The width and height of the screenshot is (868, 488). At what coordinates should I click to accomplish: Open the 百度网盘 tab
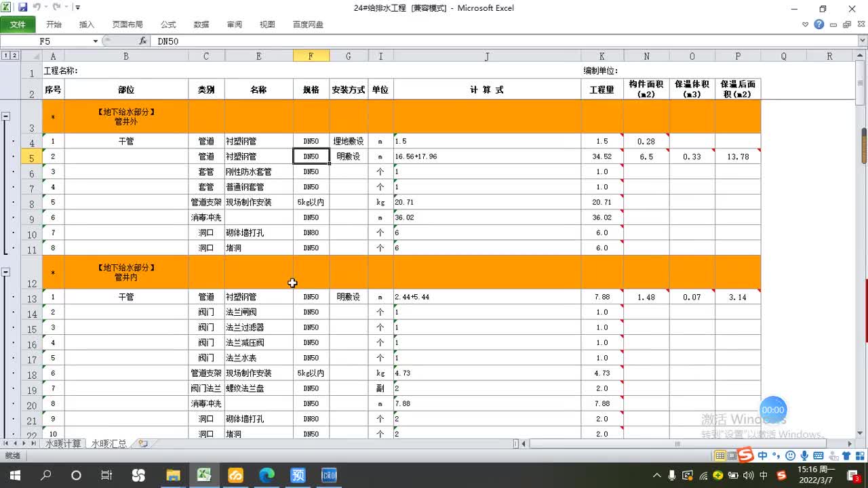click(x=308, y=24)
